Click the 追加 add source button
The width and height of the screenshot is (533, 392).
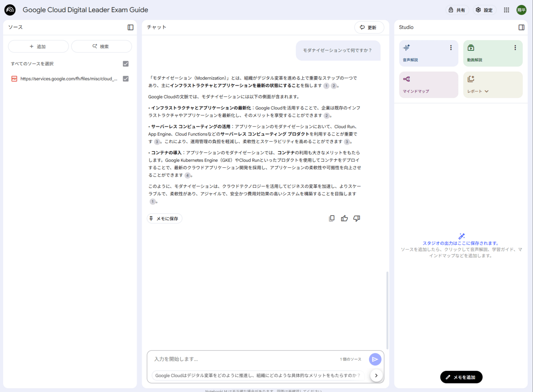(x=38, y=47)
